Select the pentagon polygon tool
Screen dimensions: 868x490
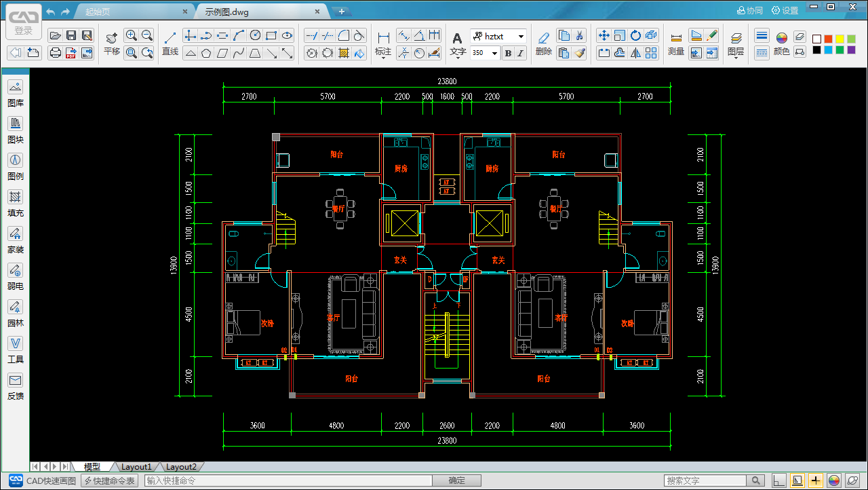[206, 52]
